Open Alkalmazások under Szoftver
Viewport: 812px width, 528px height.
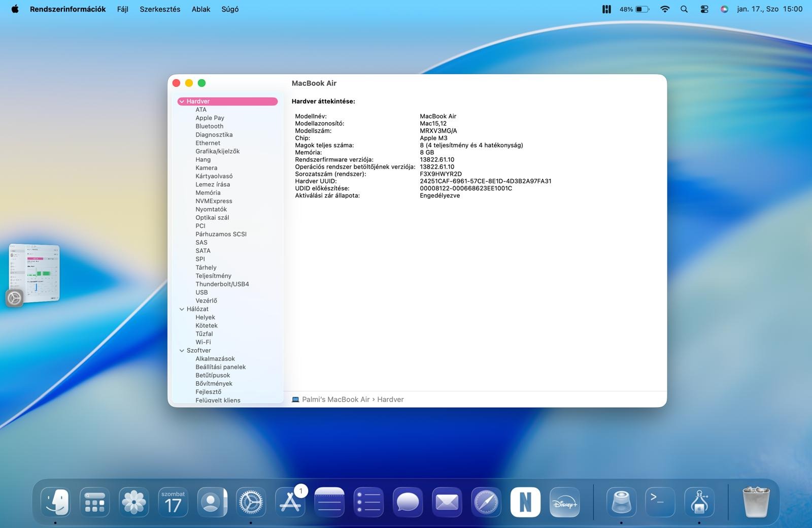(x=215, y=359)
